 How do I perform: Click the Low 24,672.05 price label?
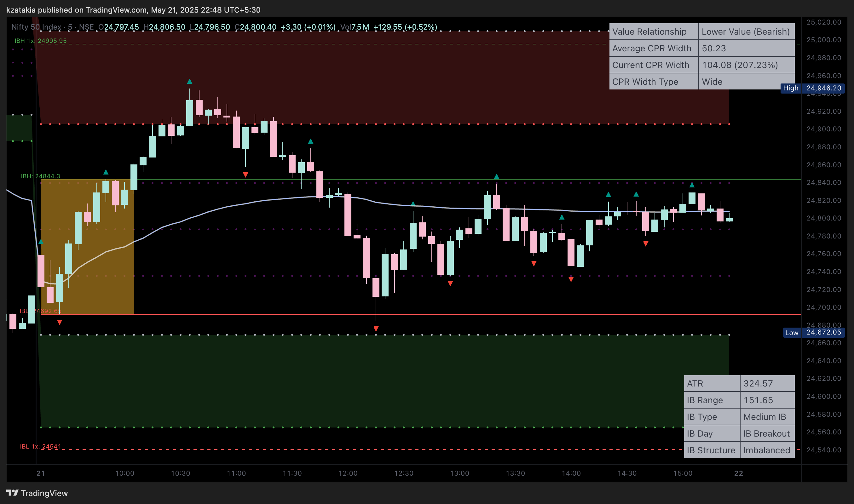pos(813,333)
